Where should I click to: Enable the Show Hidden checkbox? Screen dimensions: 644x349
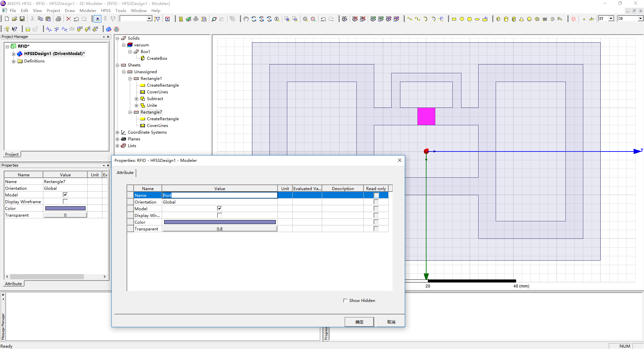(x=345, y=301)
